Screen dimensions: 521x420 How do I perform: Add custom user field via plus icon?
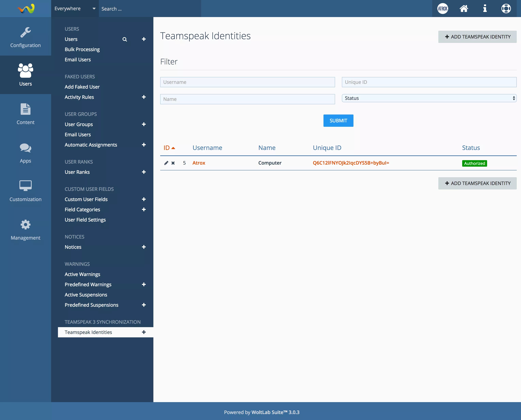[x=144, y=199]
